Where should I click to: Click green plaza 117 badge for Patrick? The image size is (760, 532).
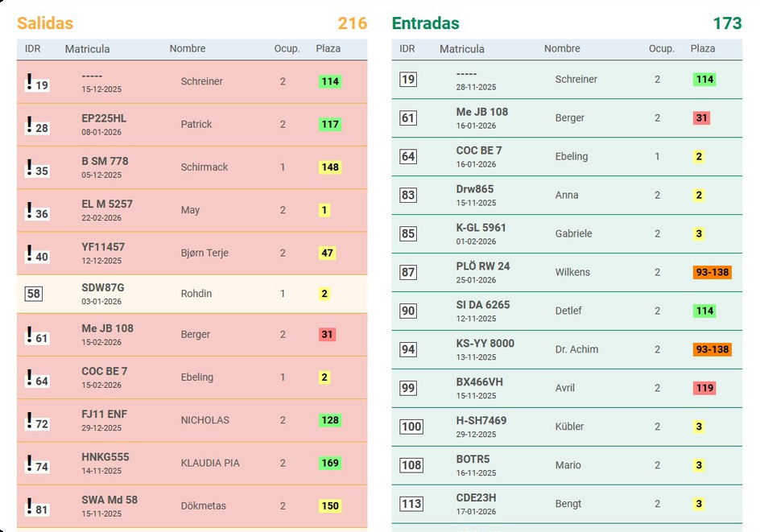coord(330,125)
